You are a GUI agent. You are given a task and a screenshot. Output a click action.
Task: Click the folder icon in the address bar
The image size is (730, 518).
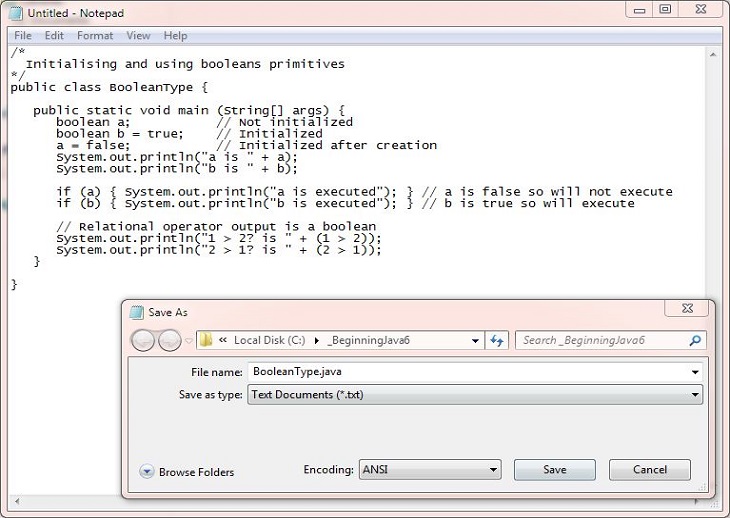pyautogui.click(x=206, y=340)
